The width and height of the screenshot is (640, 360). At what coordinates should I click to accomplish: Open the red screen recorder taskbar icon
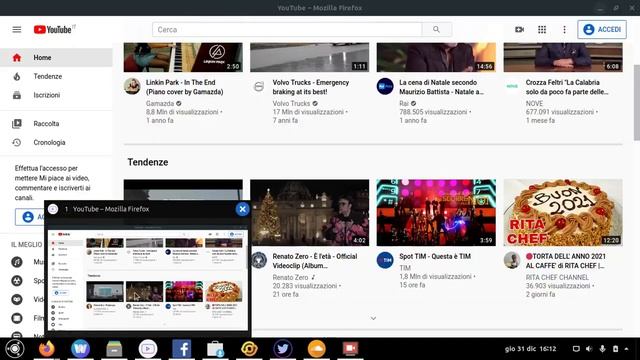350,349
